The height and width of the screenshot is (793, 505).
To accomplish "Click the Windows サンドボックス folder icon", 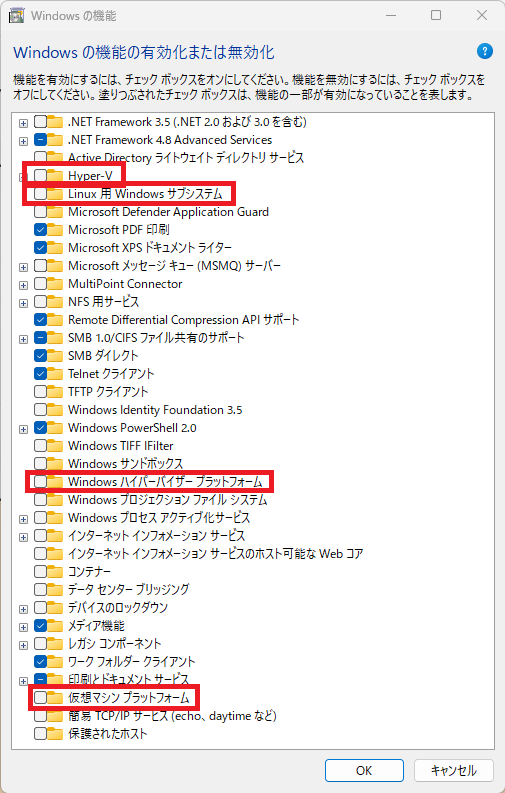I will [x=55, y=463].
